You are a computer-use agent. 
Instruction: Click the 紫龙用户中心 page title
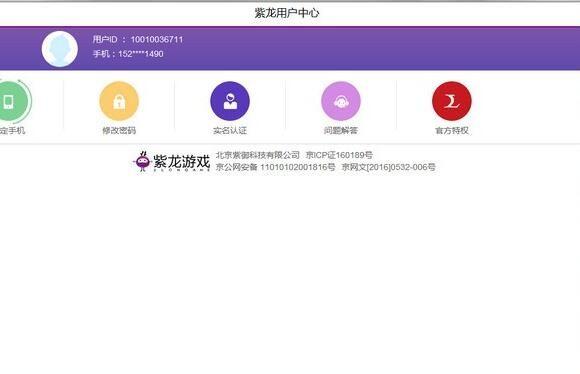(x=287, y=13)
